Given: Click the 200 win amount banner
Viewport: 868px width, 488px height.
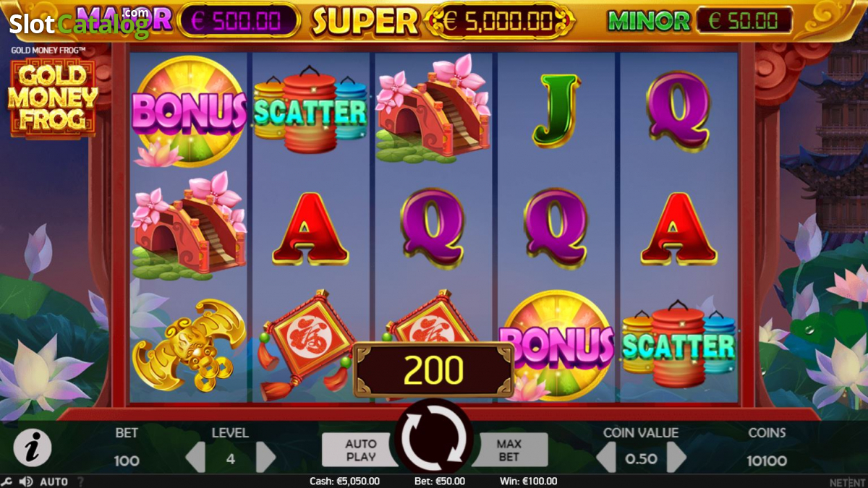Looking at the screenshot, I should (x=433, y=370).
